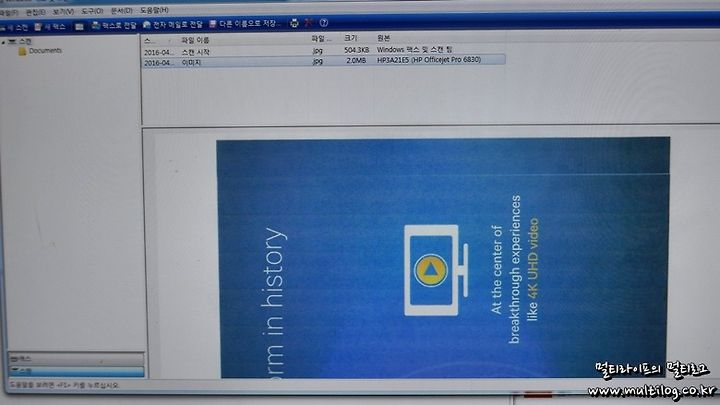The height and width of the screenshot is (405, 720).
Task: Sort by the 파일 이름 column header
Action: 195,40
